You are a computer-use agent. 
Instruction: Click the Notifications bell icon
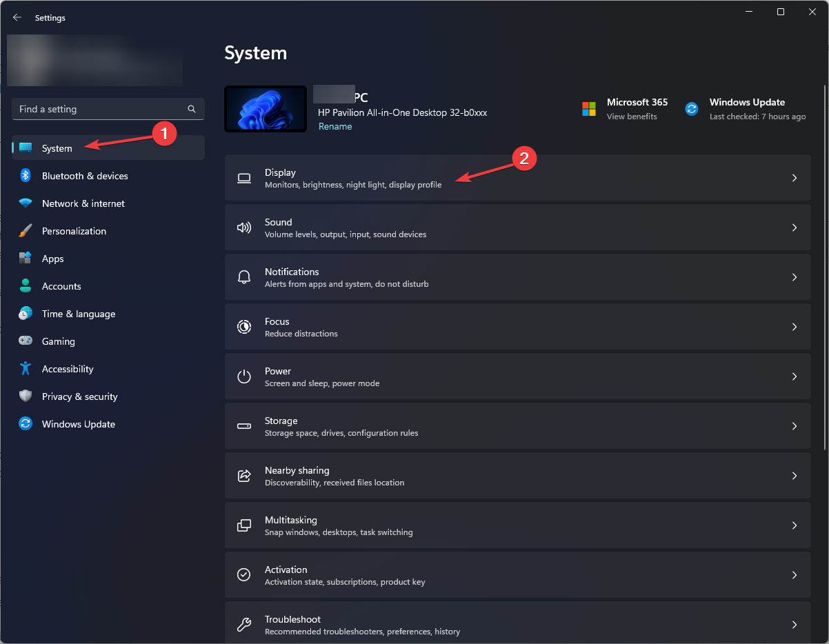click(x=244, y=277)
